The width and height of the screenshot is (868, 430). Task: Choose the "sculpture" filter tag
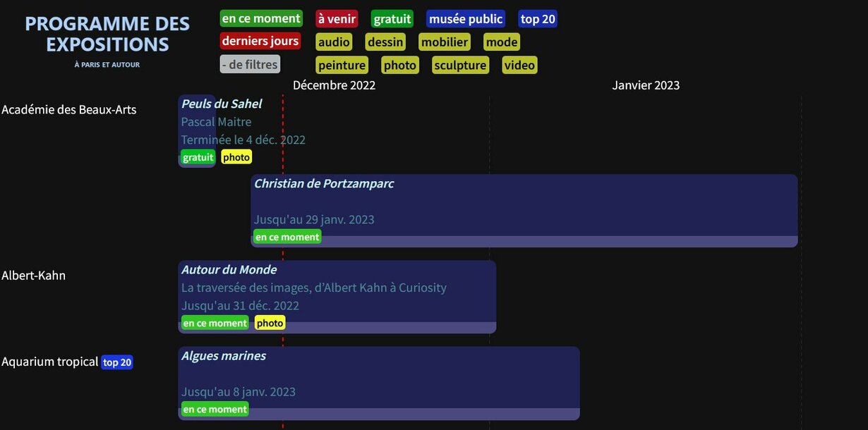coord(460,66)
